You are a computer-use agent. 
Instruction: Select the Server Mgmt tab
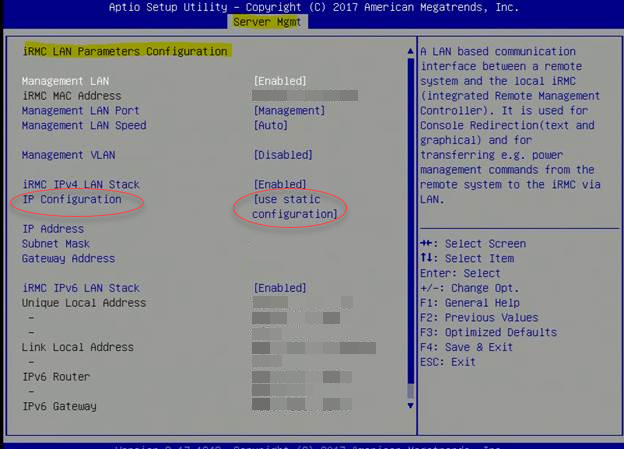[x=267, y=22]
